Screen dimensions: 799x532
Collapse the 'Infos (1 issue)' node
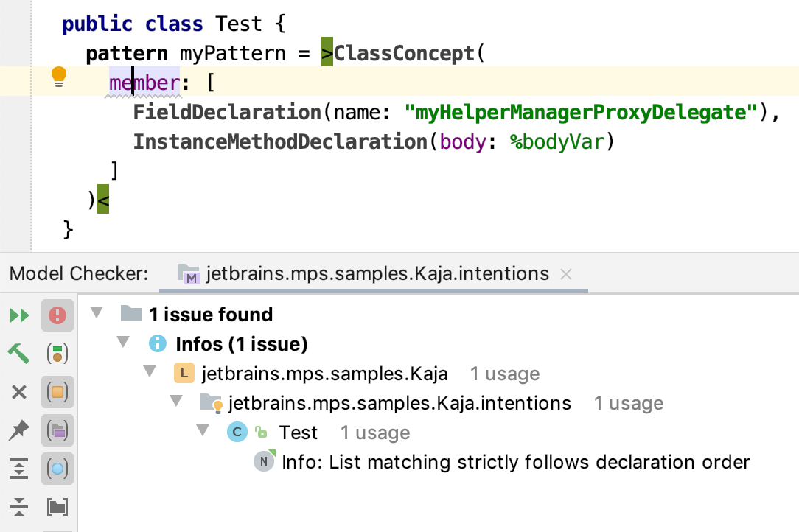(x=122, y=343)
